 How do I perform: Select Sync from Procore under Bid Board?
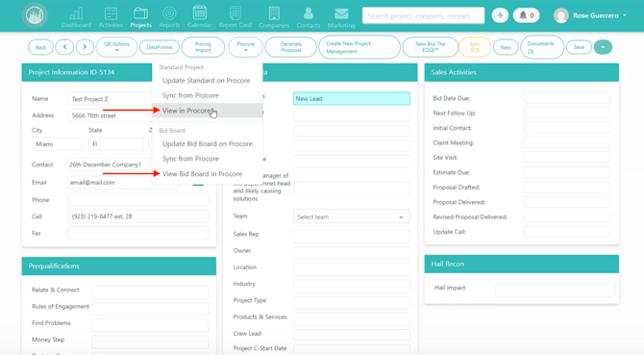click(190, 159)
